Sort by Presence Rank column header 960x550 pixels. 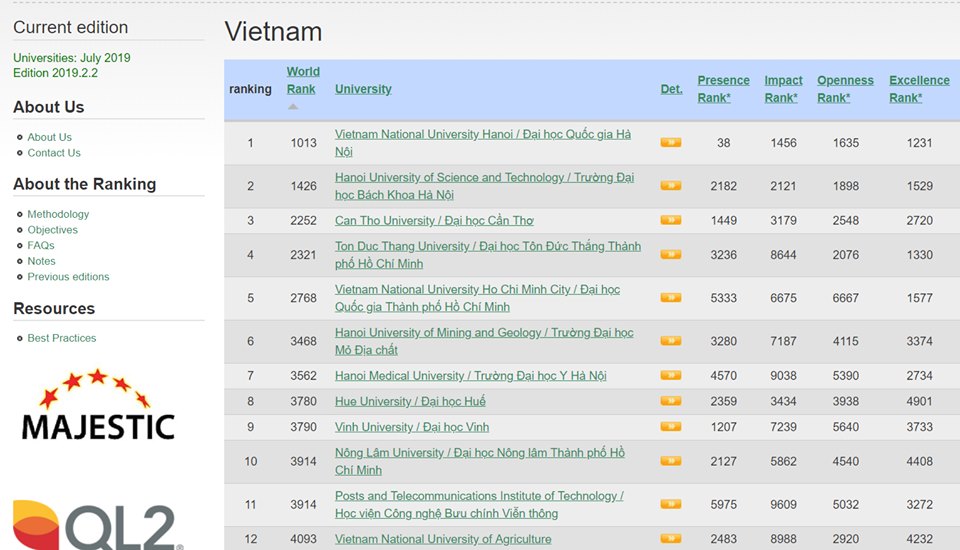pyautogui.click(x=723, y=89)
